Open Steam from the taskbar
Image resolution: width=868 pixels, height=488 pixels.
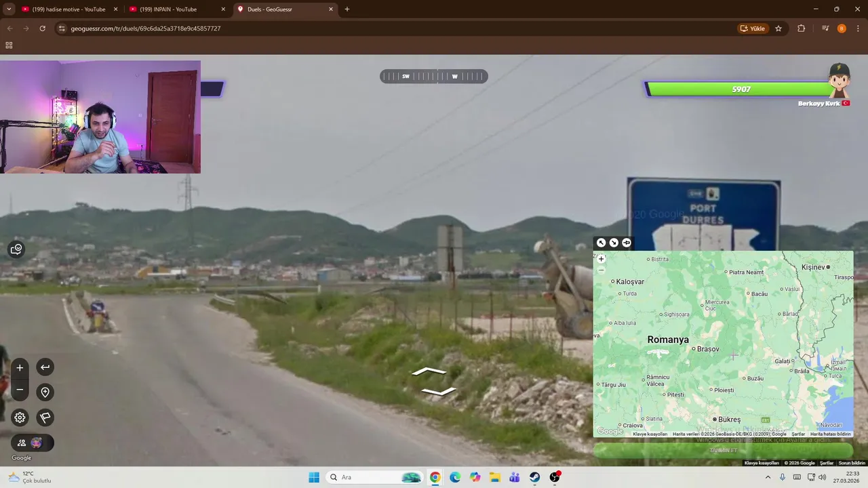pos(535,477)
